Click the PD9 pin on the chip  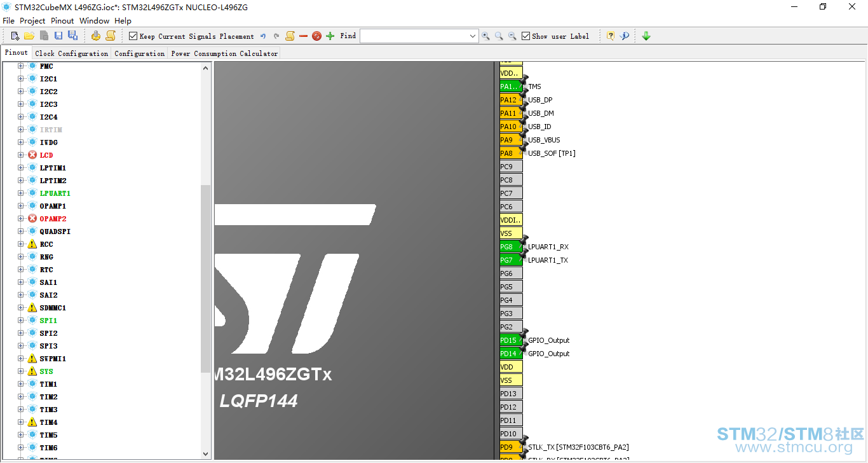tap(511, 447)
